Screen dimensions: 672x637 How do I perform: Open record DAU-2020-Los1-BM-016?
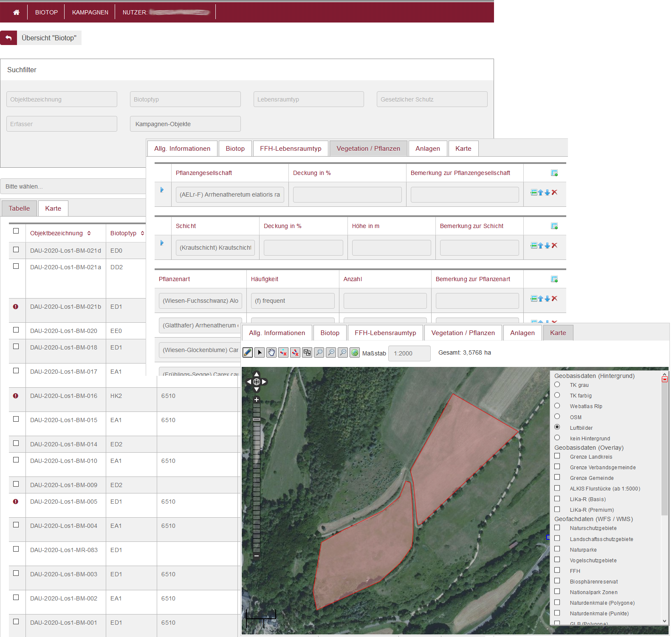pos(64,396)
